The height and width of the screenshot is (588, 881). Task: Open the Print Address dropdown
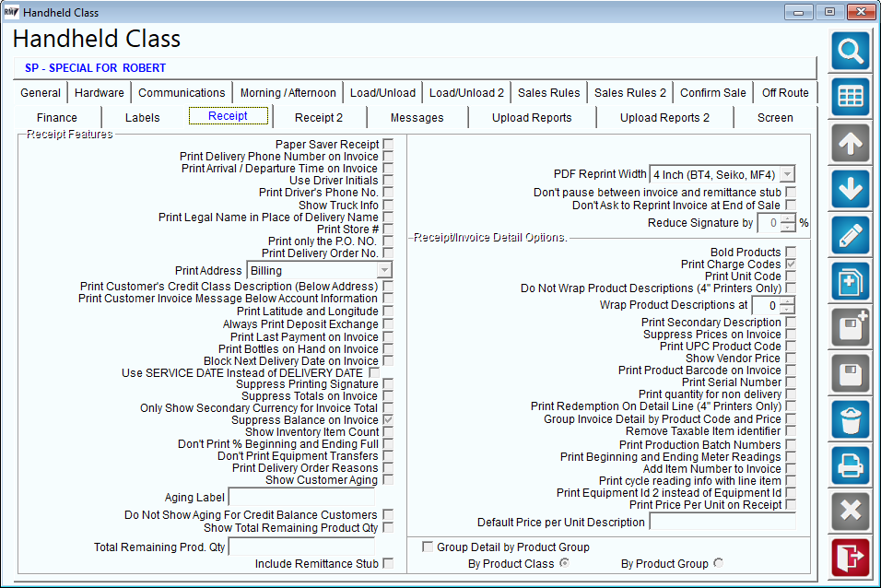click(x=384, y=270)
